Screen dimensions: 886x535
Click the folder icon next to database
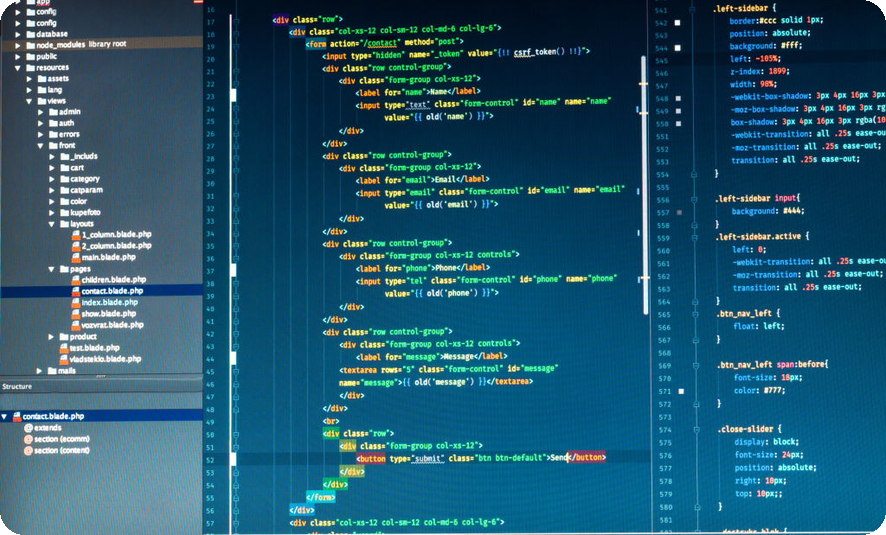click(x=31, y=34)
